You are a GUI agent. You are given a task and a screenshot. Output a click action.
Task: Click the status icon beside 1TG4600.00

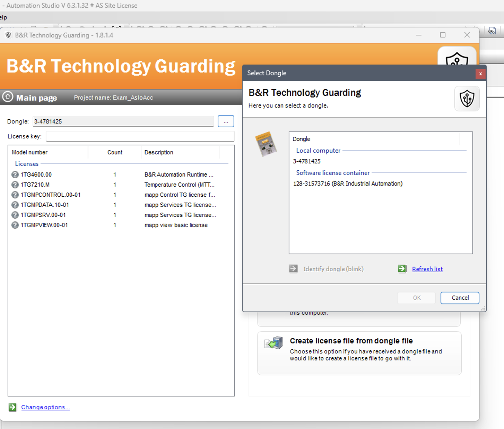click(15, 174)
